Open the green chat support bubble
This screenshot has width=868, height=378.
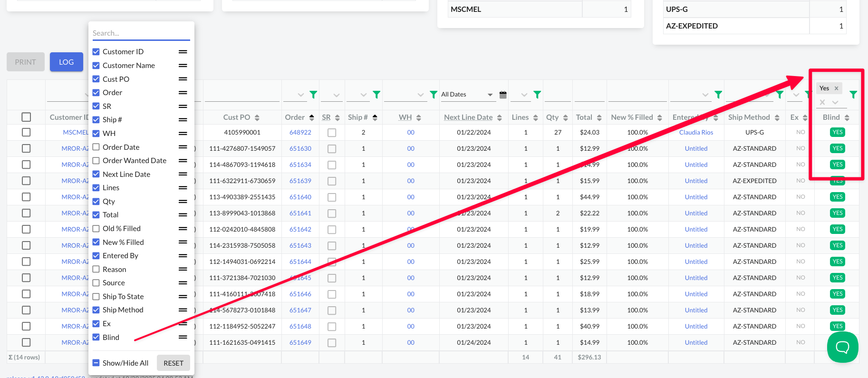click(842, 347)
